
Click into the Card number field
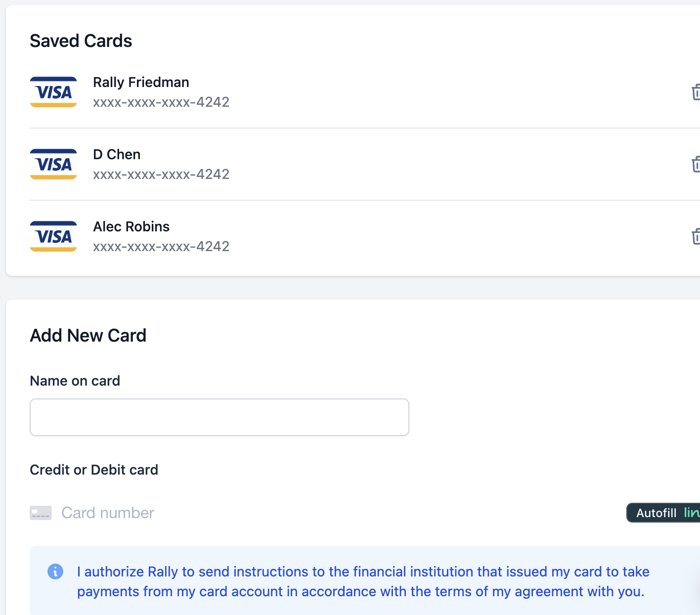pos(297,513)
